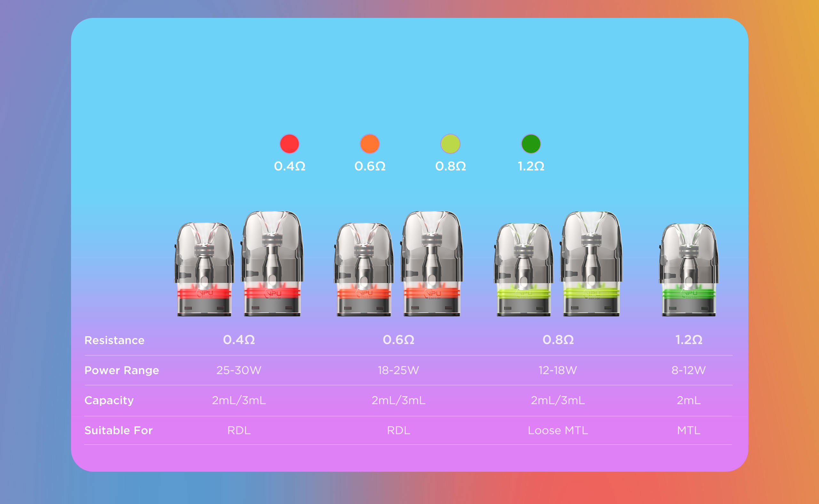Choose the lime 0.8Ω color dot

[450, 144]
